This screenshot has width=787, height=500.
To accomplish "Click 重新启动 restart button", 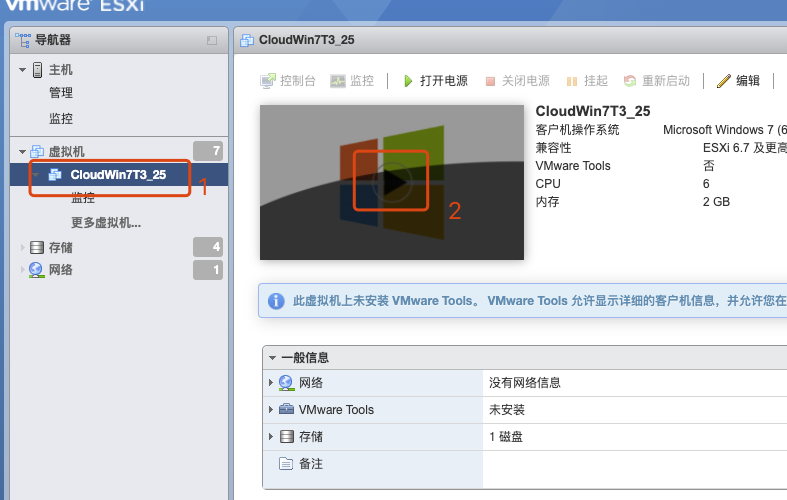I will coord(657,81).
